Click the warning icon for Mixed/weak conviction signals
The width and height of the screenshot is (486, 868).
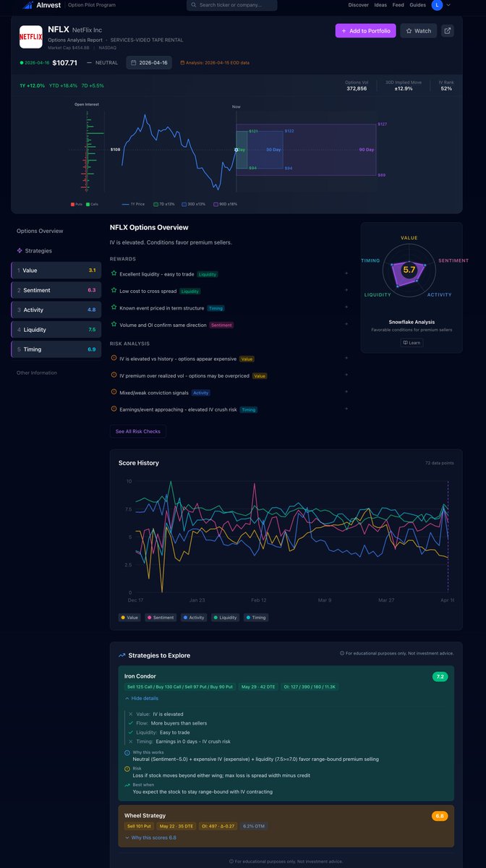(x=114, y=392)
